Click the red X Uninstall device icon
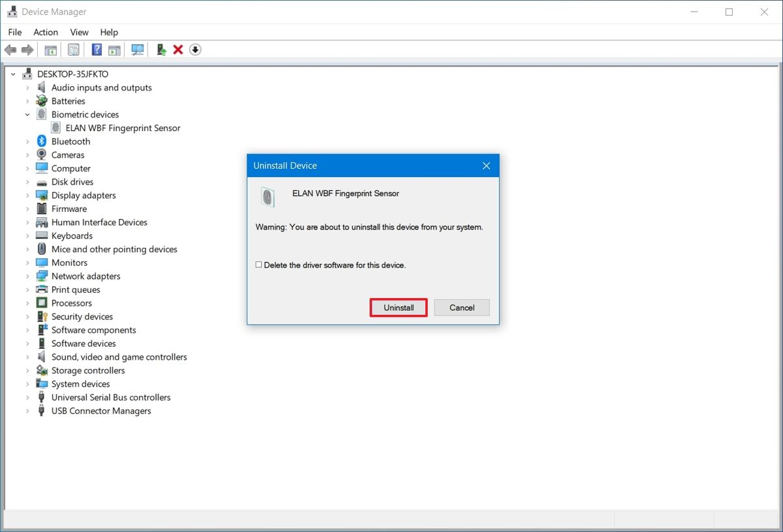 coord(178,50)
